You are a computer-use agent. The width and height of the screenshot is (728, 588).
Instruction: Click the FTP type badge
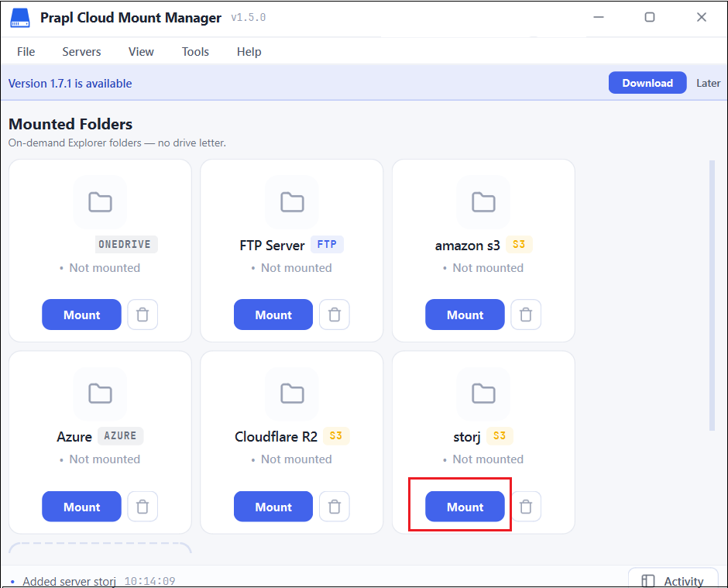pyautogui.click(x=327, y=244)
